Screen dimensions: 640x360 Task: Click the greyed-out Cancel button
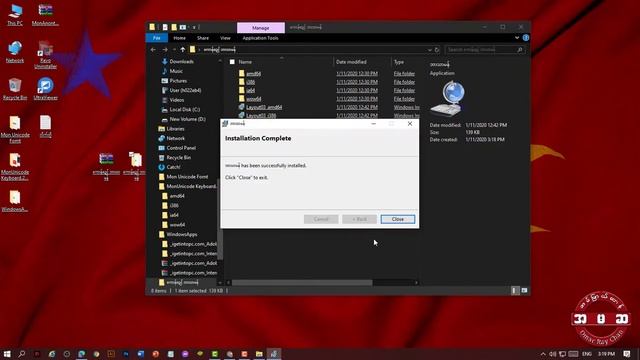321,219
